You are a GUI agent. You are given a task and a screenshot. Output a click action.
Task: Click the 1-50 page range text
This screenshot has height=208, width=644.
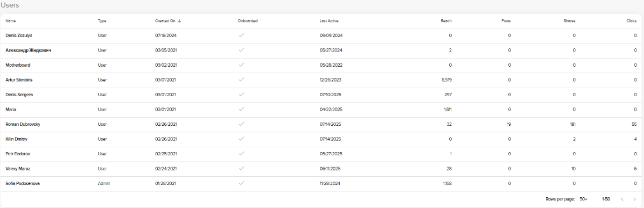pos(606,199)
